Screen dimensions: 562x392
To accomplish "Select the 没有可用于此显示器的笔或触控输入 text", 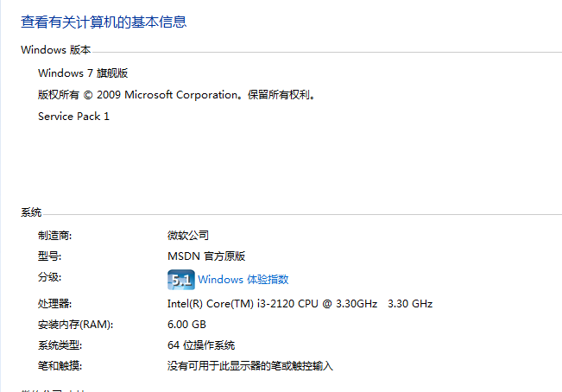I will pyautogui.click(x=250, y=366).
